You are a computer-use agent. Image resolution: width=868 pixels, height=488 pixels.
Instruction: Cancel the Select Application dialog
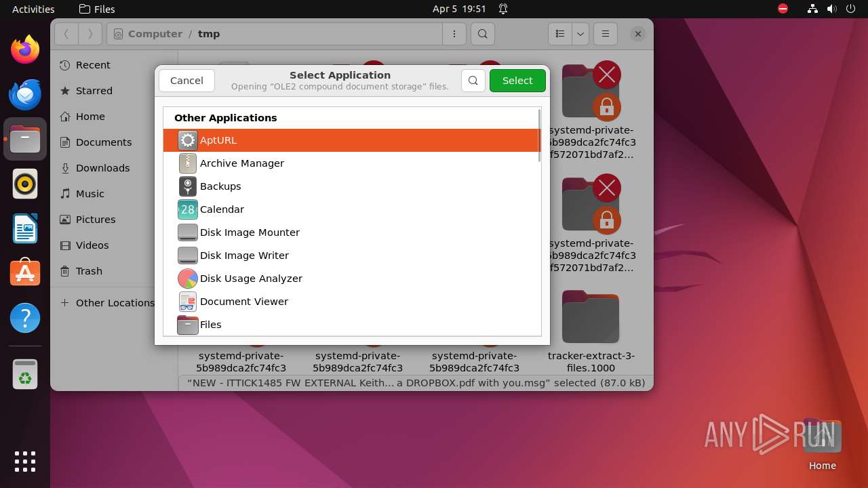pyautogui.click(x=186, y=81)
